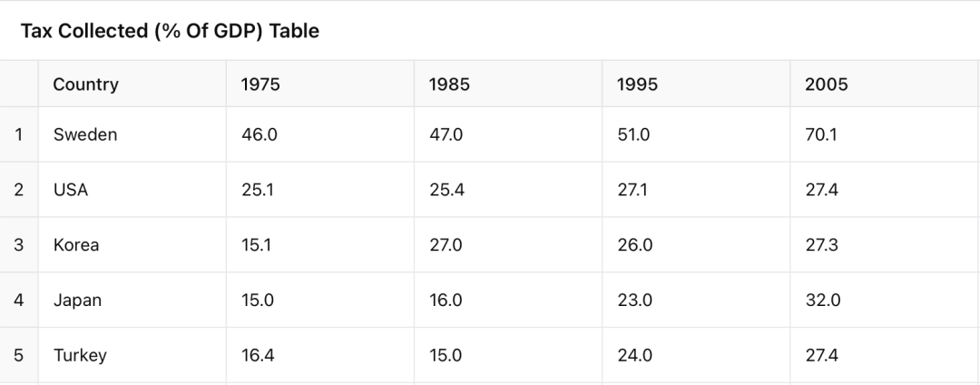Click the Korea cell

[76, 245]
